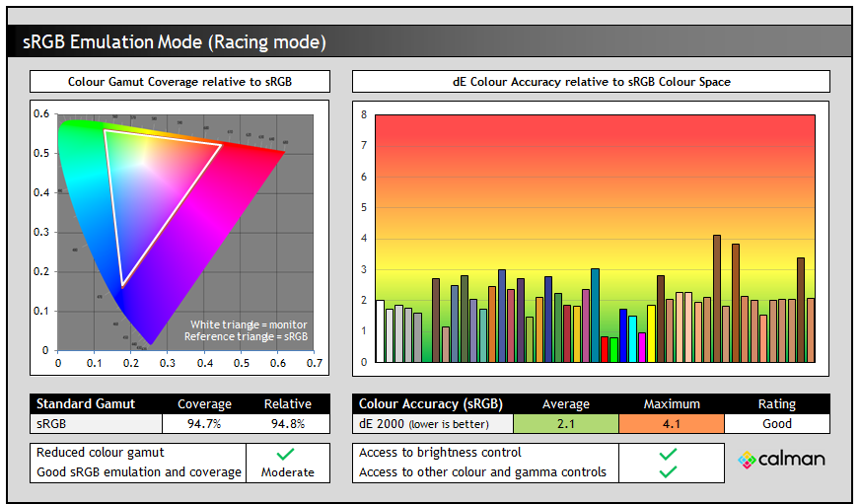860x504 pixels.
Task: Select the short yellow bar in dE chart
Action: 652,333
